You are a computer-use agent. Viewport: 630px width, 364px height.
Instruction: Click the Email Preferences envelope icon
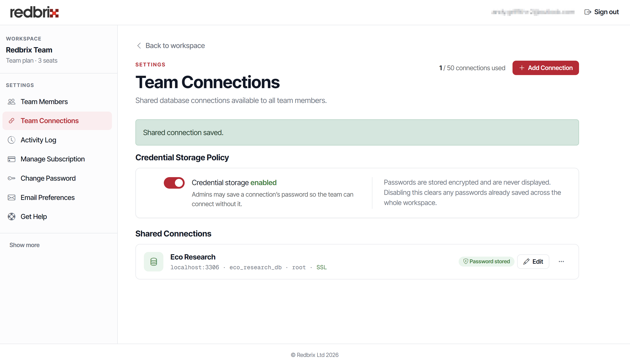12,197
